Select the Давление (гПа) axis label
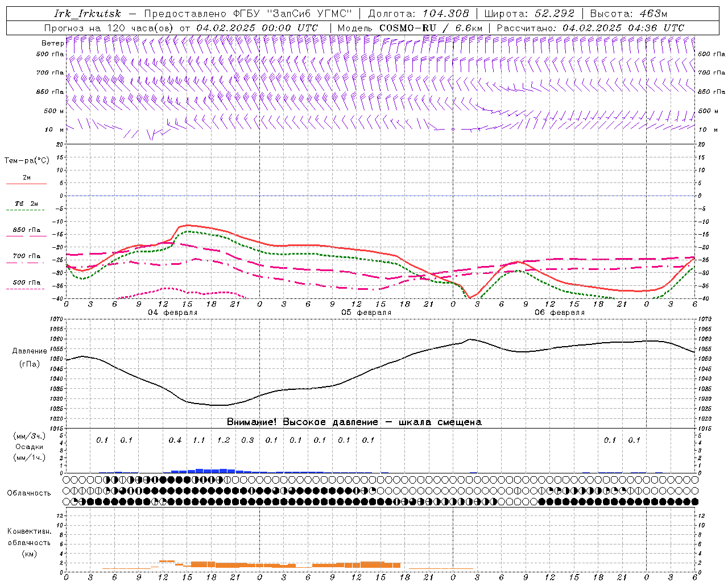 (30, 357)
